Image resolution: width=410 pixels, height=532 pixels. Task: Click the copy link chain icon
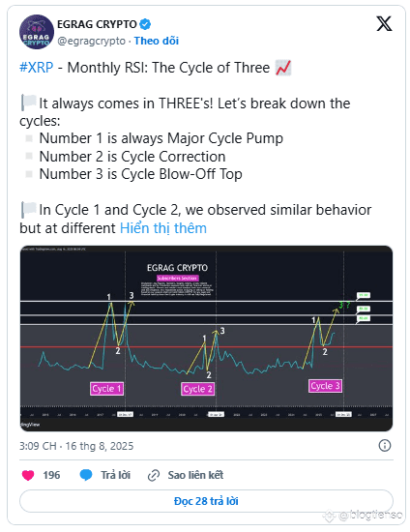coord(154,475)
